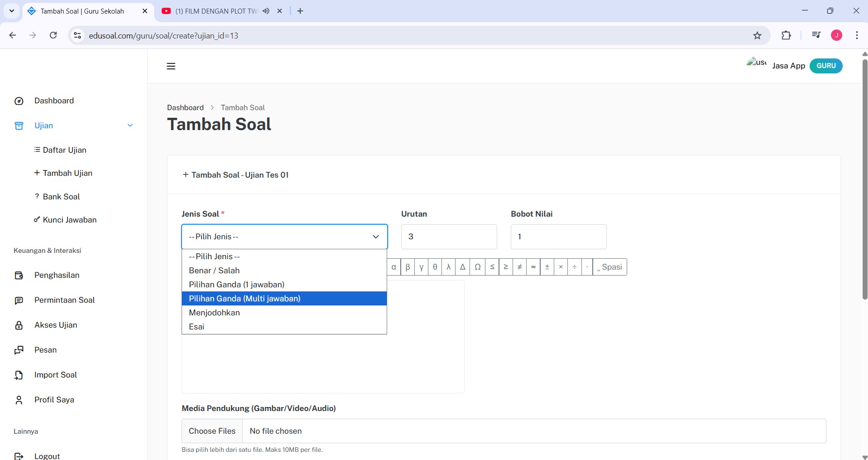Insert the not-equal symbol
This screenshot has width=868, height=460.
coord(519,267)
